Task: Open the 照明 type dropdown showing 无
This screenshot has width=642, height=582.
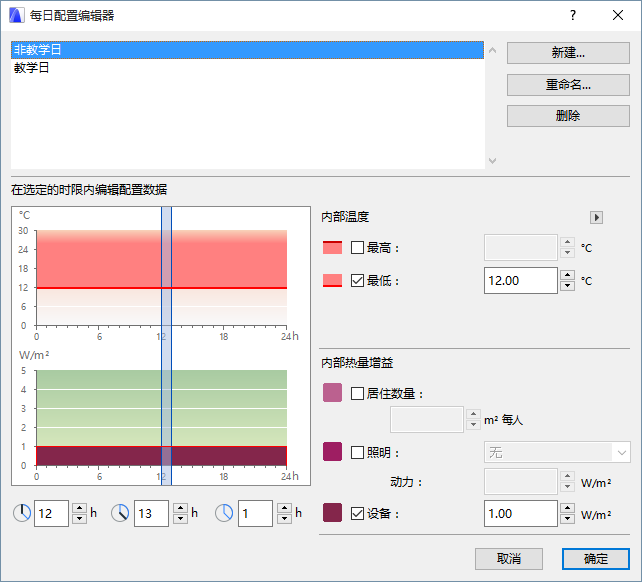Action: coord(557,453)
